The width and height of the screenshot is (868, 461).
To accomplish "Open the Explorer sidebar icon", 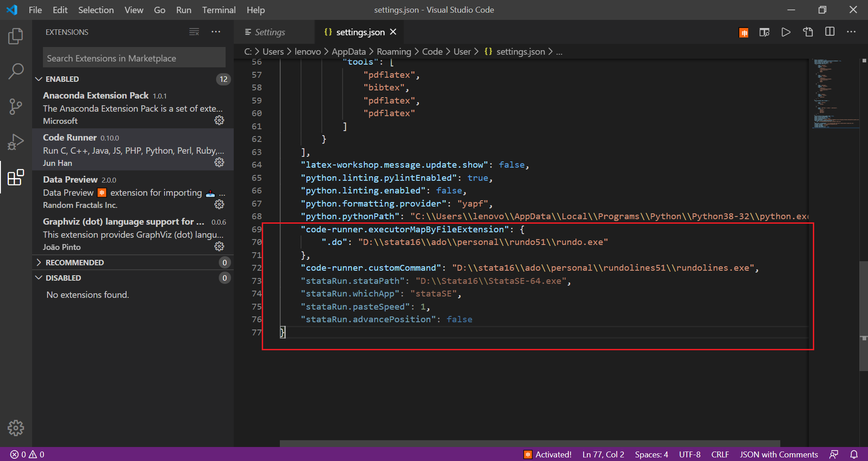I will tap(16, 36).
